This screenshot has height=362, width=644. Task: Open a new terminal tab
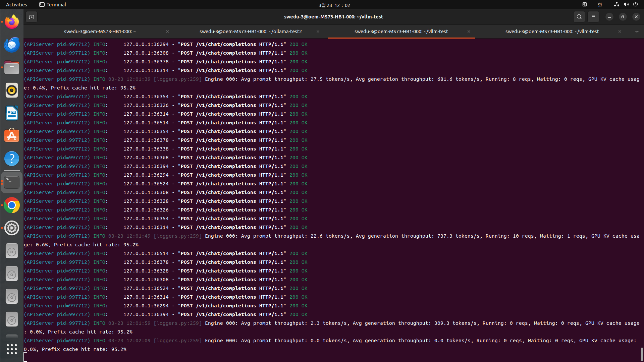32,17
